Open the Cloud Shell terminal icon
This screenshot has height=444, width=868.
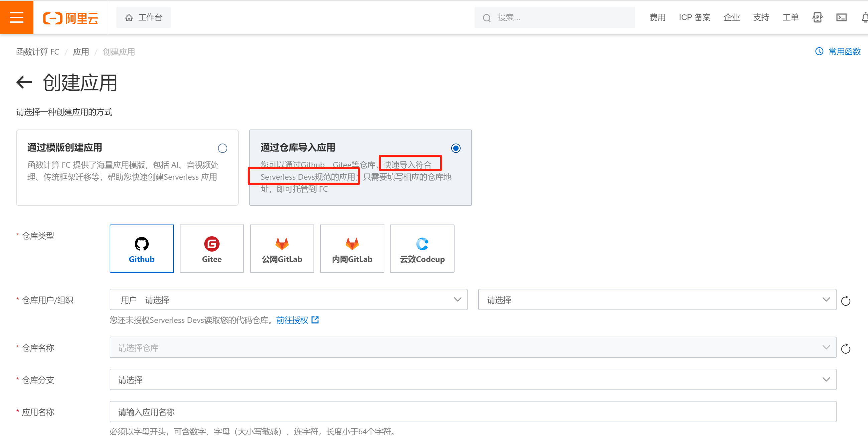click(841, 17)
